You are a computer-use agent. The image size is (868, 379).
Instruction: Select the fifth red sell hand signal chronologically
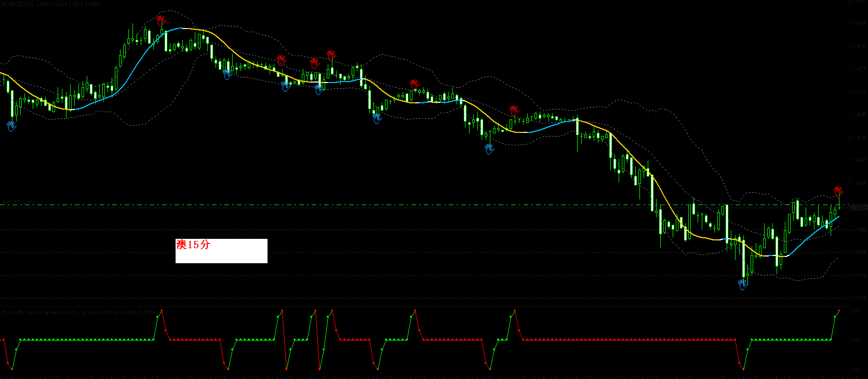[x=415, y=85]
